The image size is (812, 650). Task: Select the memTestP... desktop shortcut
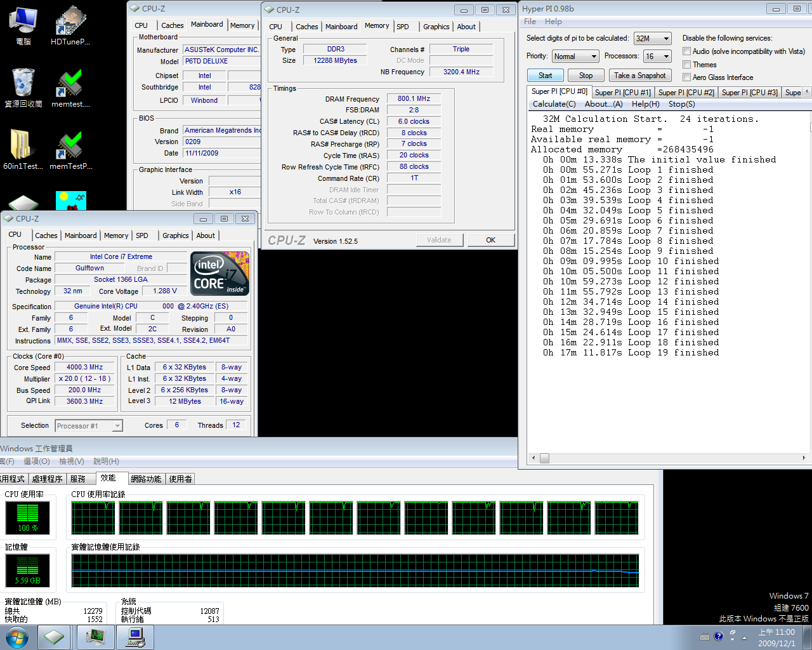coord(70,150)
